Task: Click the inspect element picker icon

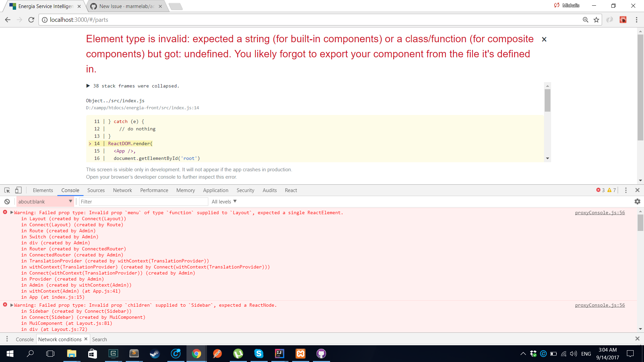Action: [x=7, y=190]
